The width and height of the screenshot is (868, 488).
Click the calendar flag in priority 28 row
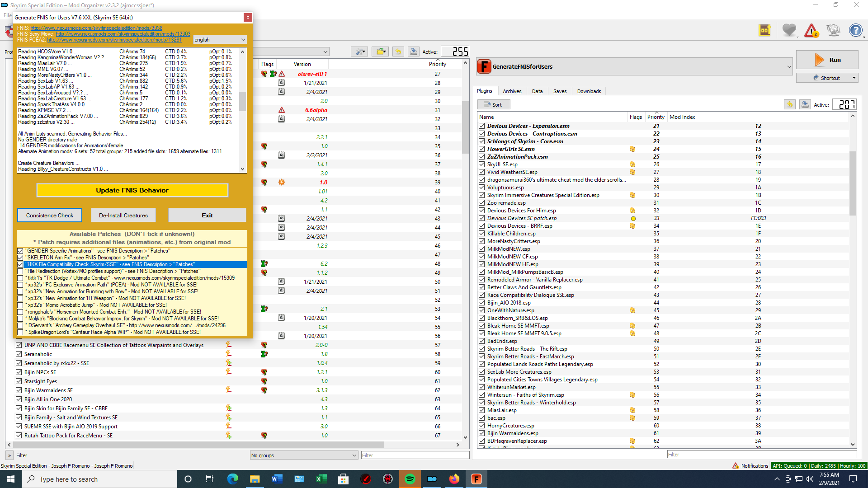coord(281,83)
